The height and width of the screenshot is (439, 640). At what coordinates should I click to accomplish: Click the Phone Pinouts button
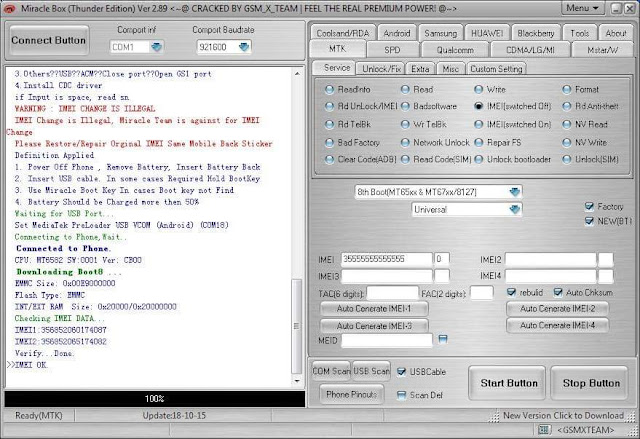pyautogui.click(x=351, y=394)
